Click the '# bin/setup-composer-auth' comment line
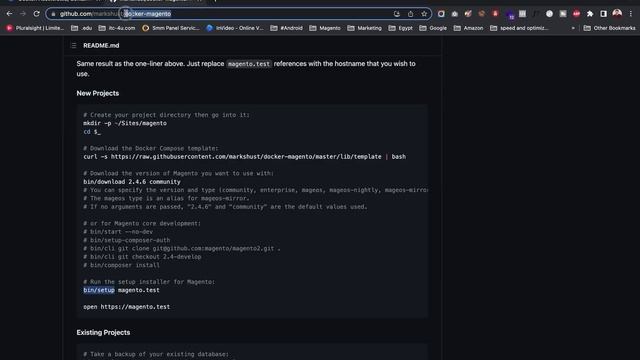 pyautogui.click(x=127, y=240)
